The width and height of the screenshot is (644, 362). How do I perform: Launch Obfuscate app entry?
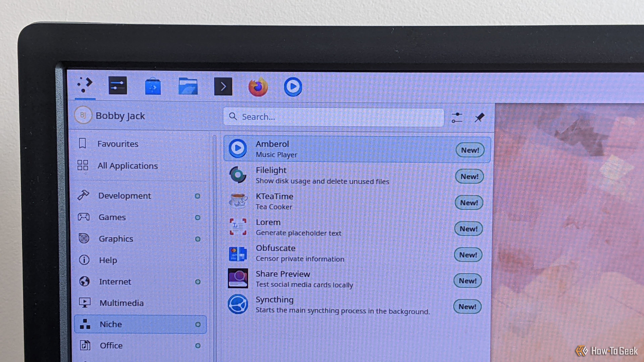tap(356, 254)
